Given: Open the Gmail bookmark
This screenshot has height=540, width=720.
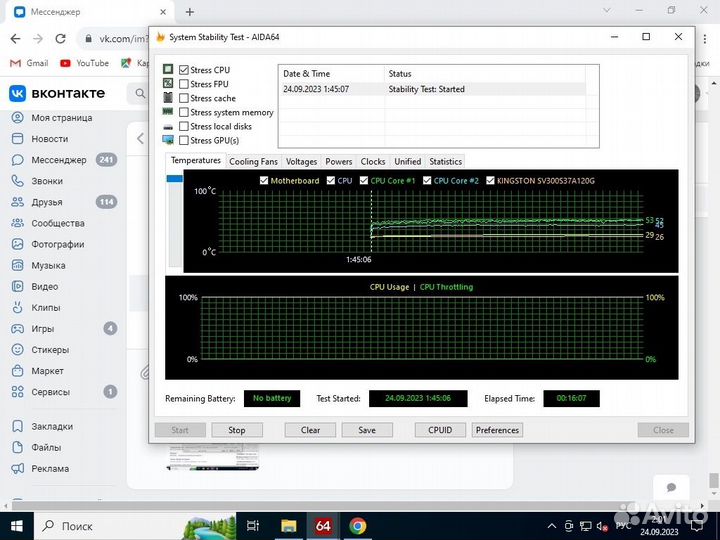Looking at the screenshot, I should [x=29, y=63].
